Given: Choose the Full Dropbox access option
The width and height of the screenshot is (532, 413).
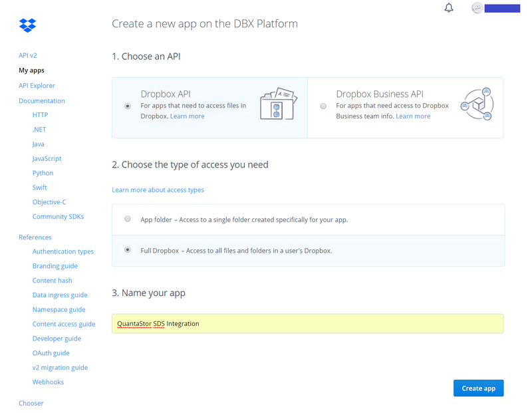Looking at the screenshot, I should point(128,250).
